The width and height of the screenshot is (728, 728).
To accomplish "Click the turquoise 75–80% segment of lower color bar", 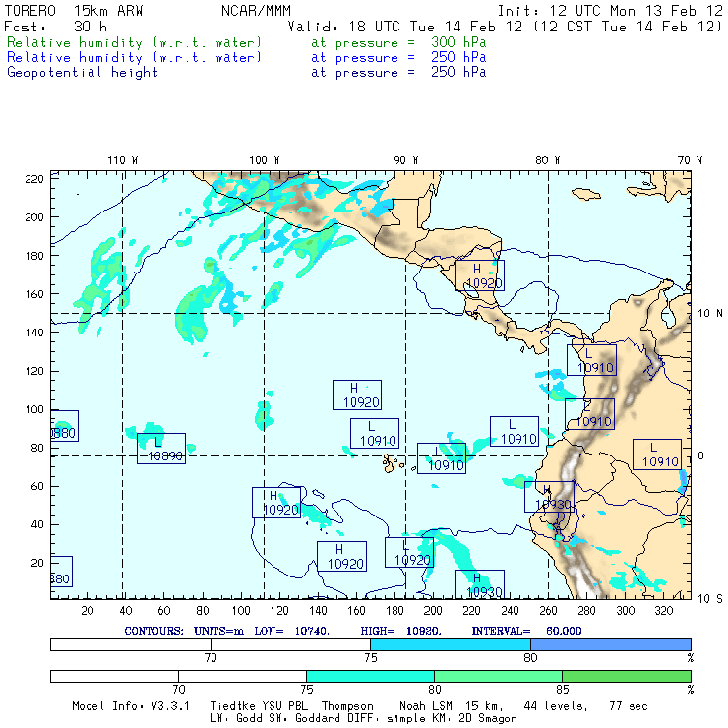I will (370, 676).
